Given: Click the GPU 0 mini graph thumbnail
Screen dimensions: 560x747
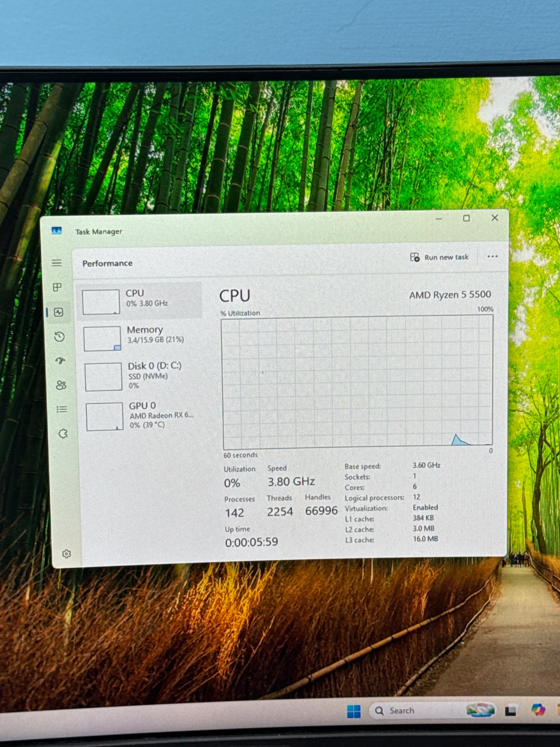Looking at the screenshot, I should pos(105,417).
